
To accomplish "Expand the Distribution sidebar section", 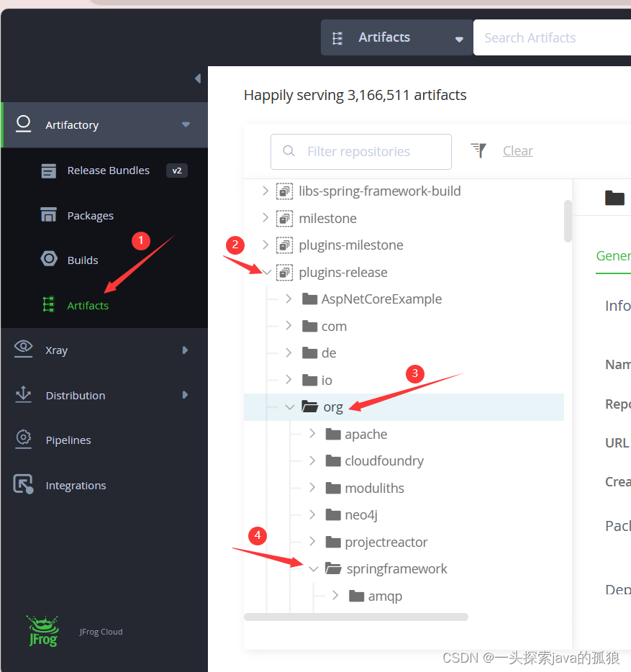I will coord(185,394).
